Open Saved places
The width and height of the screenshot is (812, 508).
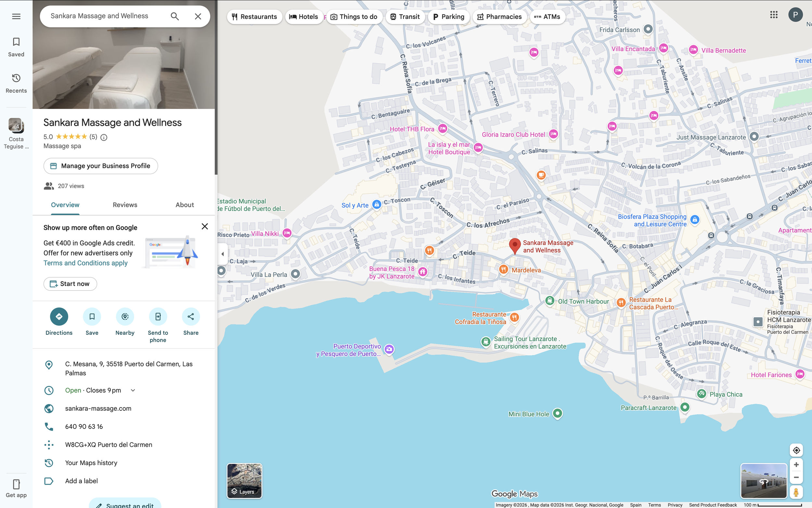pos(16,47)
